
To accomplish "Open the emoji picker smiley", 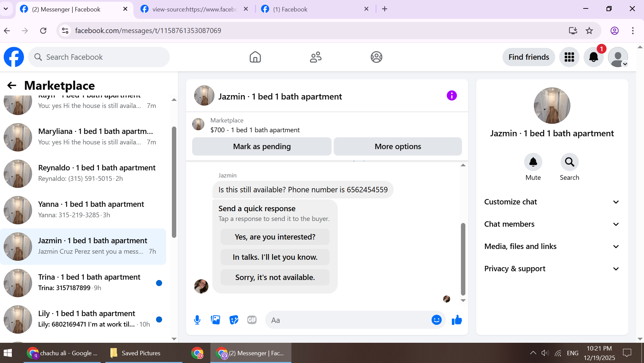I will pyautogui.click(x=437, y=320).
